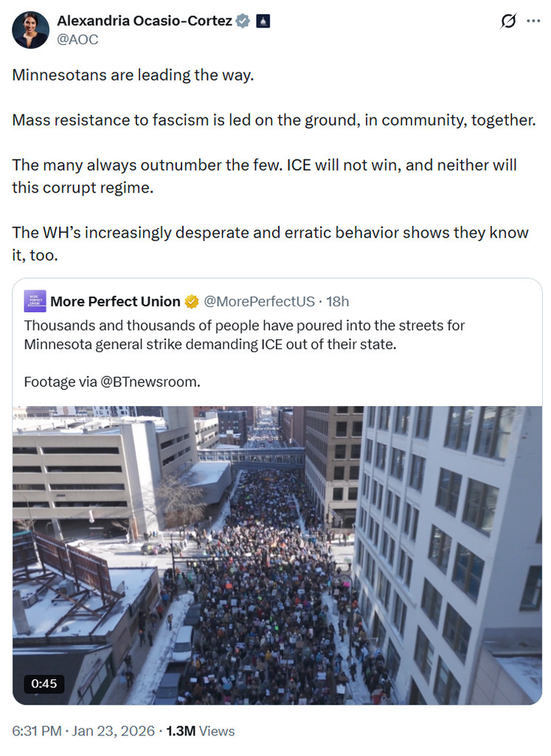Open the 6:31 PM · Jan 23, 2026 timestamp
The height and width of the screenshot is (756, 551).
pos(83,731)
